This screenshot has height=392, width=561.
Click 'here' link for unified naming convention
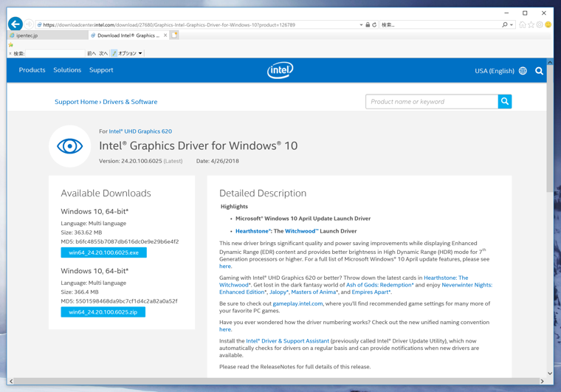pos(225,329)
